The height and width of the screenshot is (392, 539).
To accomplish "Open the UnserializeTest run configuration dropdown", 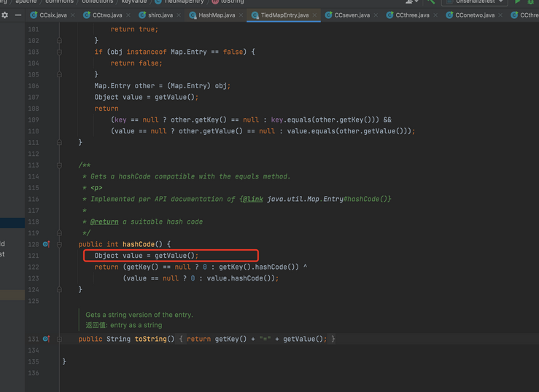I will pyautogui.click(x=474, y=1).
